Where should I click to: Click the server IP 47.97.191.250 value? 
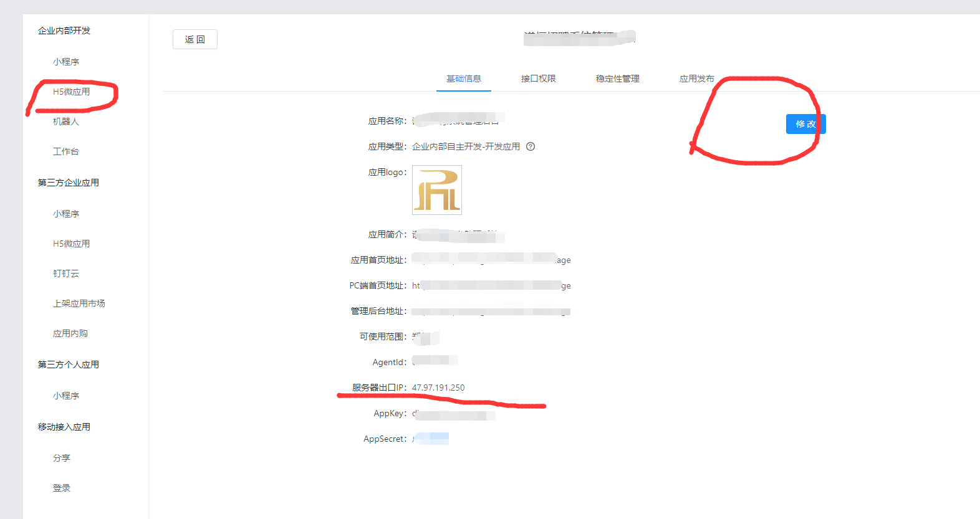[438, 388]
